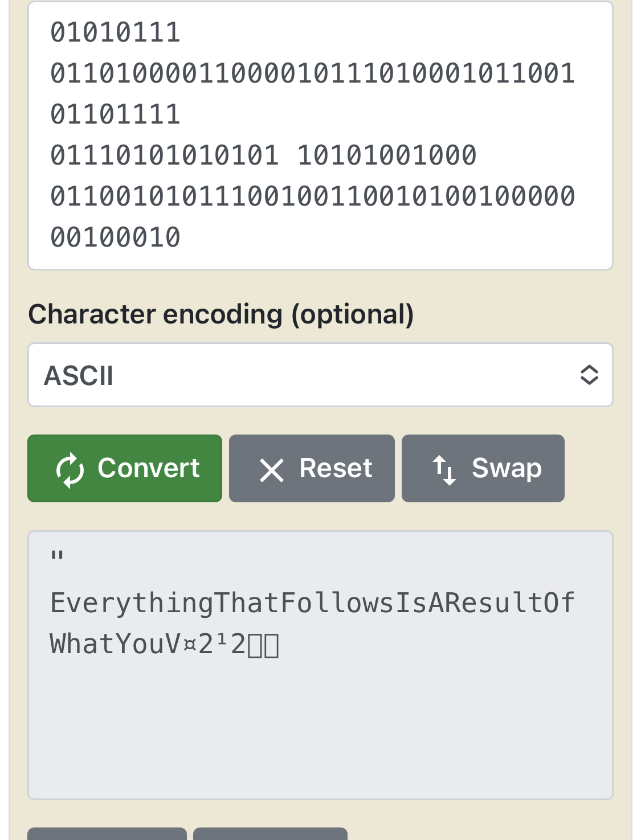Image resolution: width=641 pixels, height=840 pixels.
Task: Focus the binary input text area
Action: tap(320, 136)
